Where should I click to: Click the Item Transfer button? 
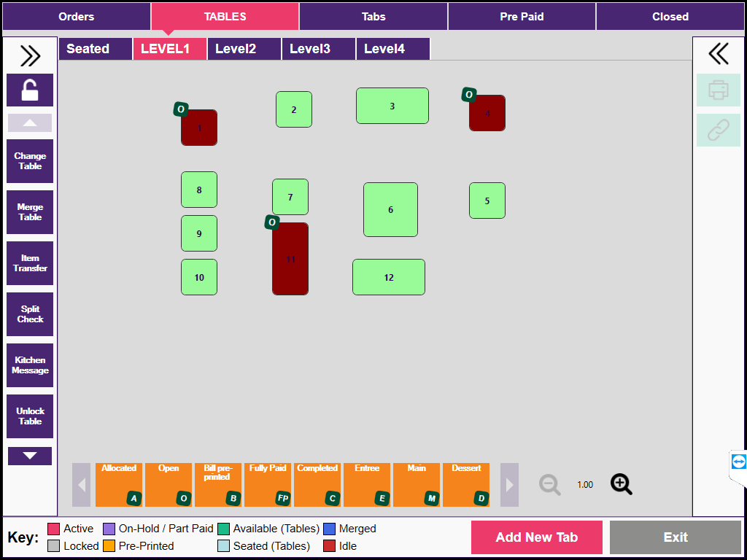click(30, 262)
